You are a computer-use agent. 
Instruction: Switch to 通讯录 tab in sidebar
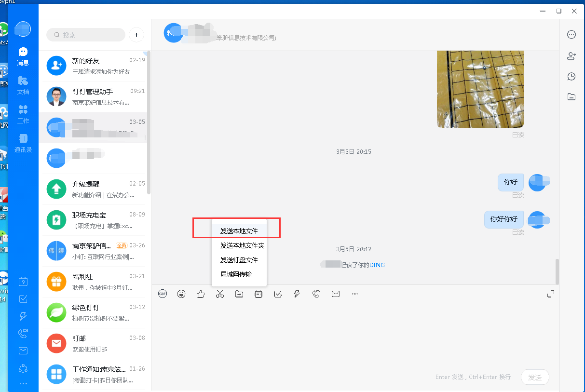pos(23,143)
